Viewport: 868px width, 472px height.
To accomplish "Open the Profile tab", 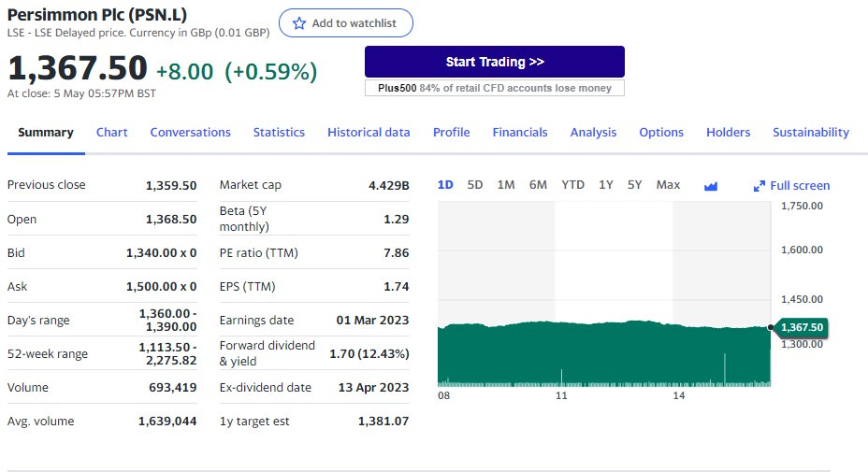I will pos(451,132).
